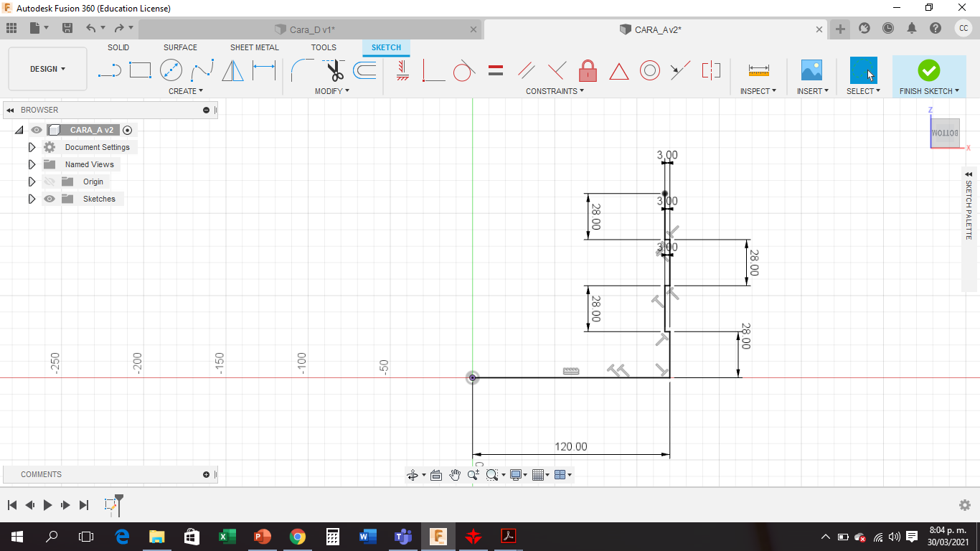Open the CREATE dropdown menu
The image size is (980, 551).
[186, 91]
